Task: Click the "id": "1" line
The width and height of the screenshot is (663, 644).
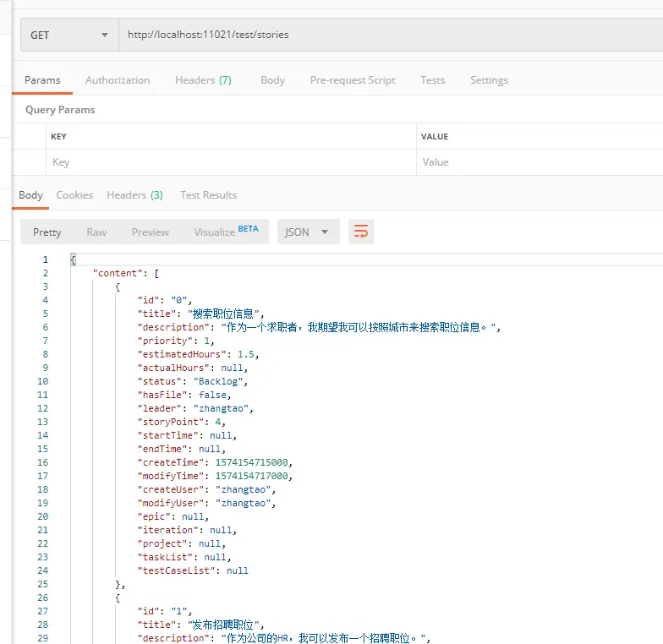Action: (164, 612)
